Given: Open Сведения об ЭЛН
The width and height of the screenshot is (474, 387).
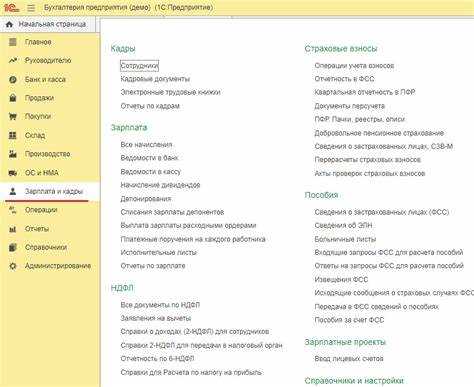Looking at the screenshot, I should point(343,225).
